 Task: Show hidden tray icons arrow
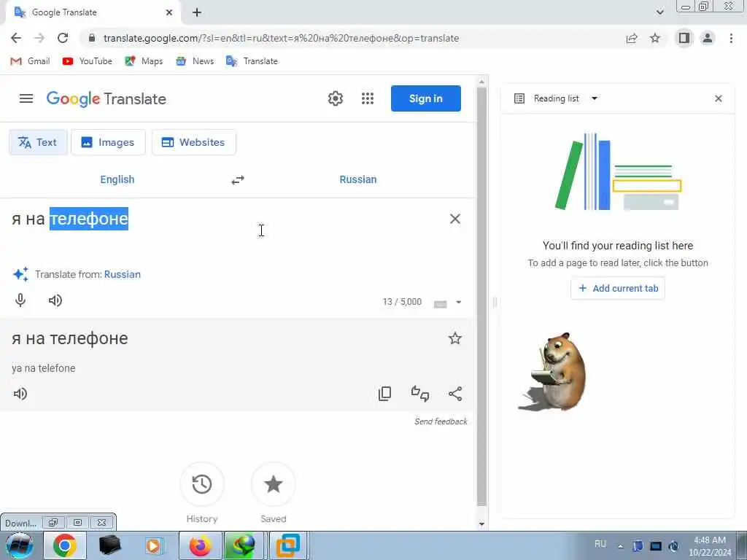click(x=620, y=546)
